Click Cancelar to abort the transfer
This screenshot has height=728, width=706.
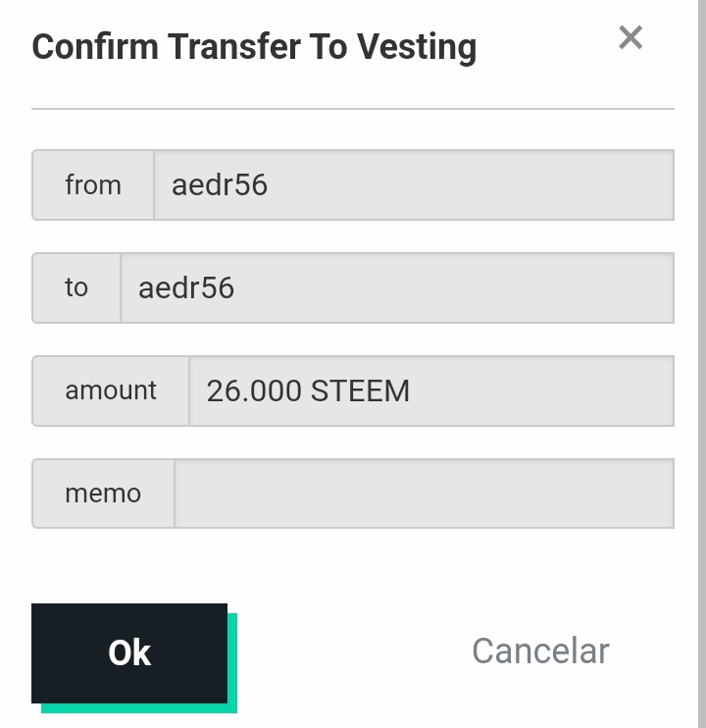point(540,651)
